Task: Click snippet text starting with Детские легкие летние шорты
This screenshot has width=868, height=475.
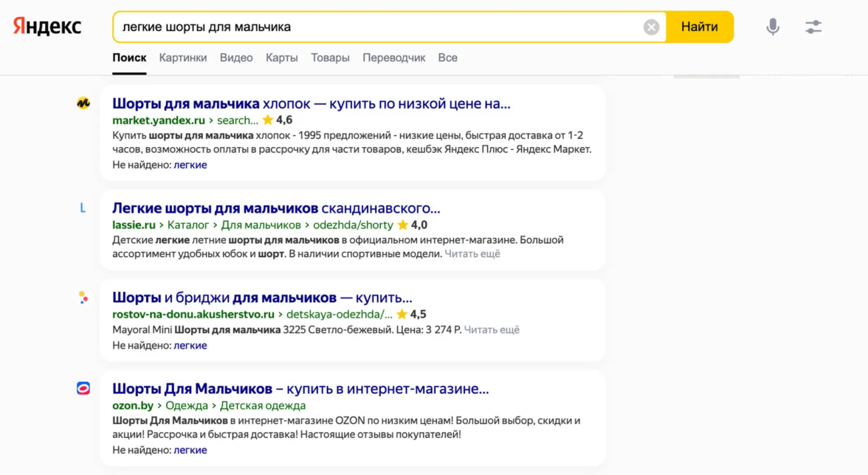Action: (x=338, y=247)
